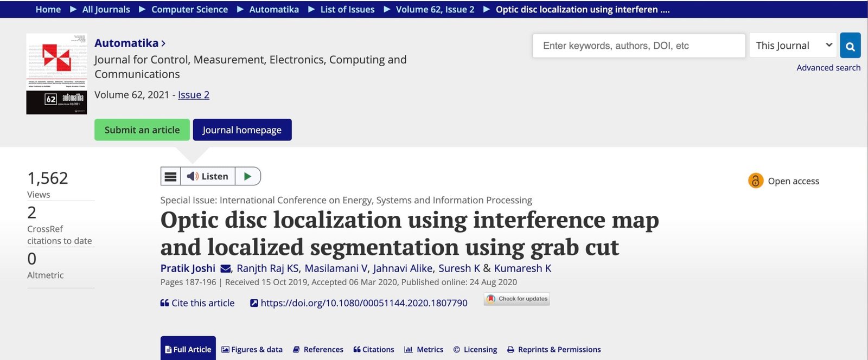
Task: Open Reprints & Permissions
Action: pos(554,350)
